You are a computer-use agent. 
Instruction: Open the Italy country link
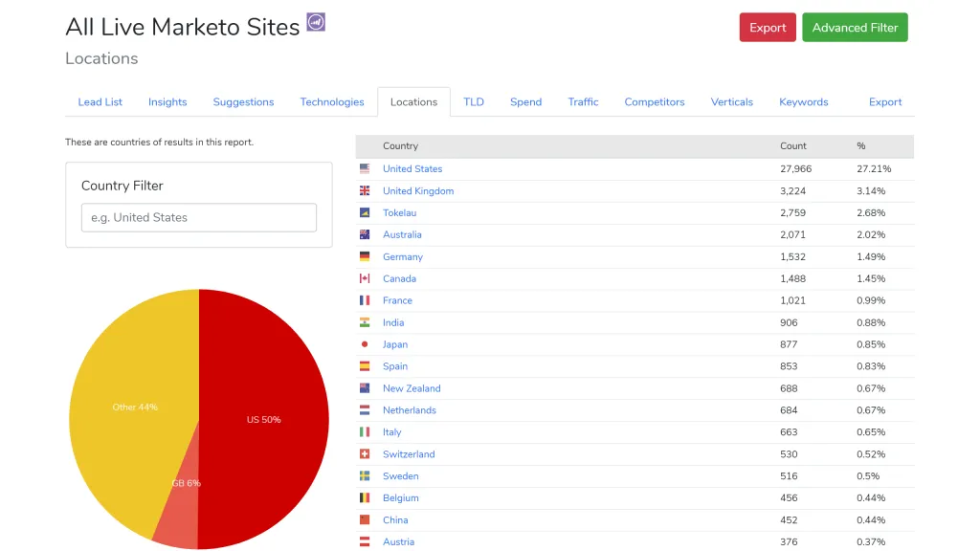[391, 431]
